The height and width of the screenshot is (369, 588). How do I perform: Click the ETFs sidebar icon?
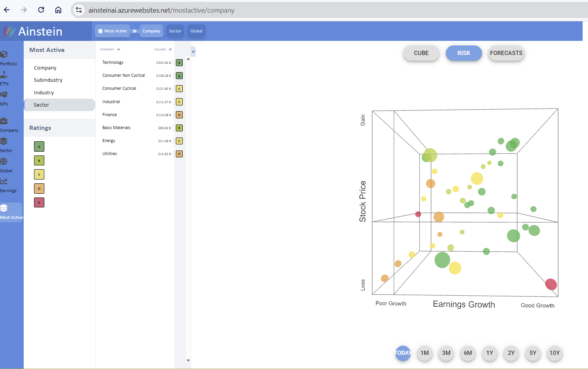pos(4,75)
